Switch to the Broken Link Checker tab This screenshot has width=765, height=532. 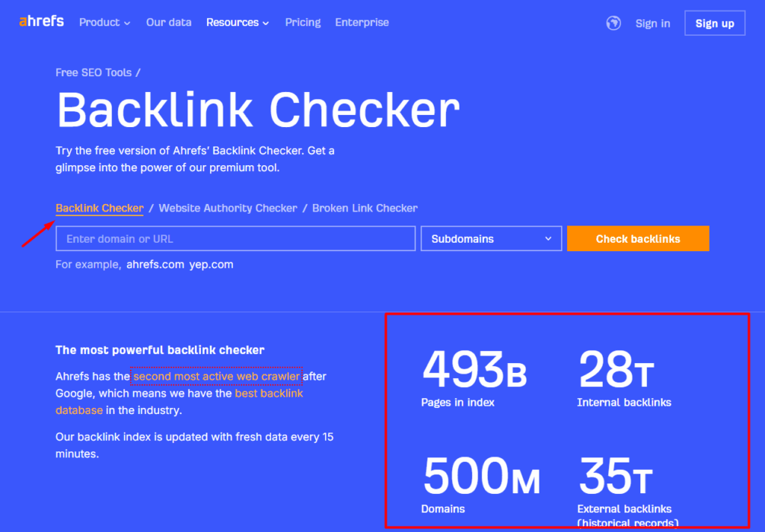click(365, 208)
